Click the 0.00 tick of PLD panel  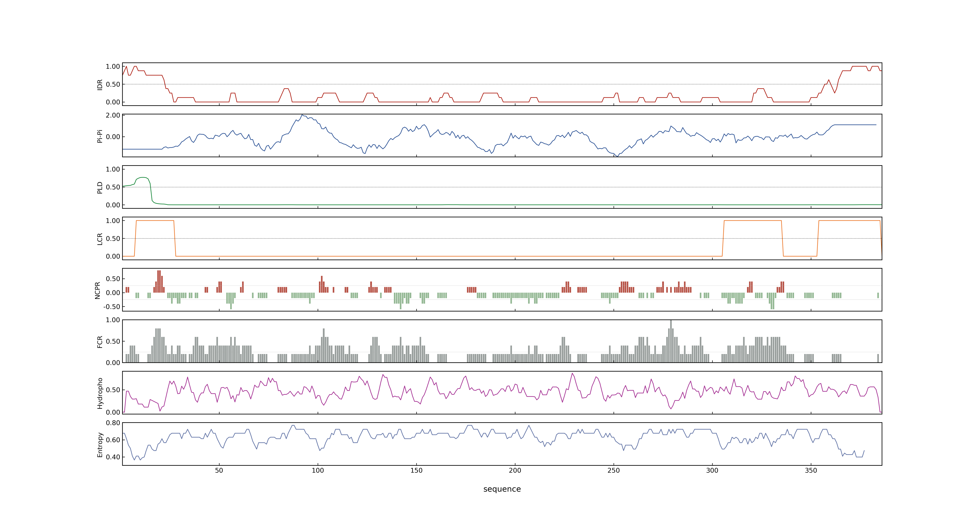(x=113, y=205)
